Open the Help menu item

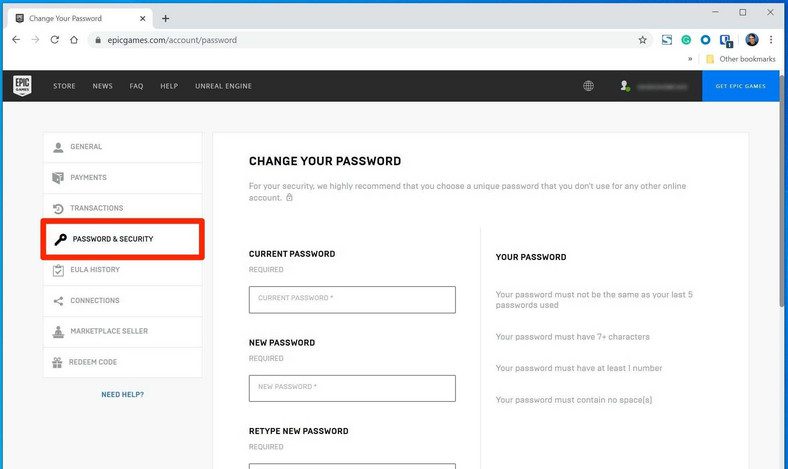(169, 86)
